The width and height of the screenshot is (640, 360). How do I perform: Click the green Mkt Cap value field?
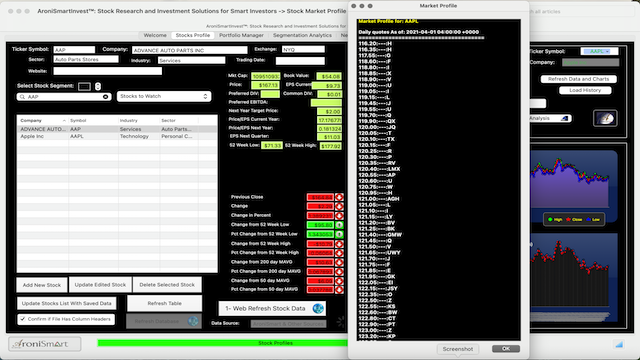tap(265, 76)
